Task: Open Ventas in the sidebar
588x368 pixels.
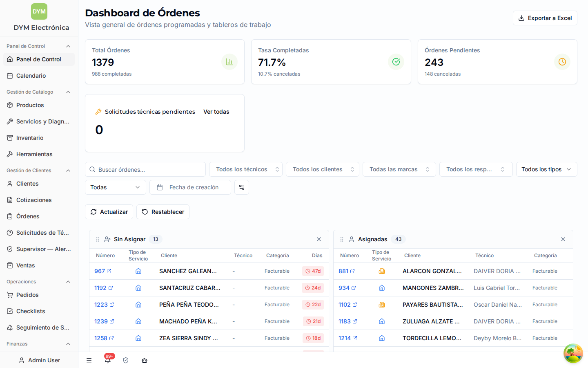Action: (x=39, y=265)
